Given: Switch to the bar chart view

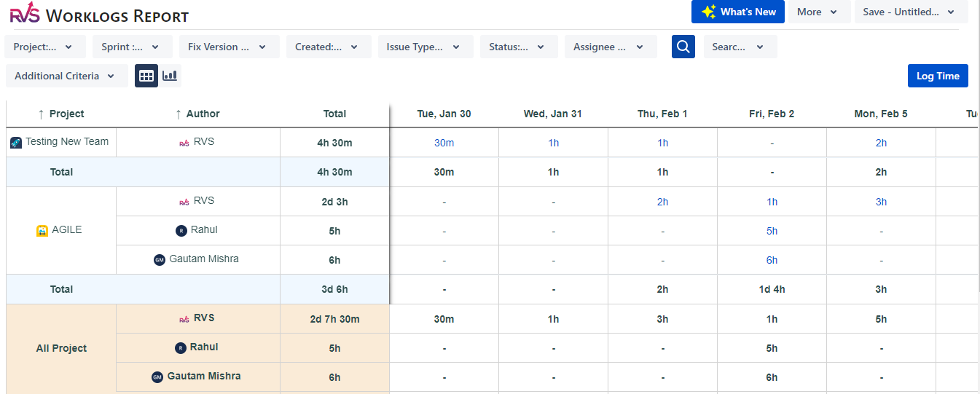Looking at the screenshot, I should (170, 76).
